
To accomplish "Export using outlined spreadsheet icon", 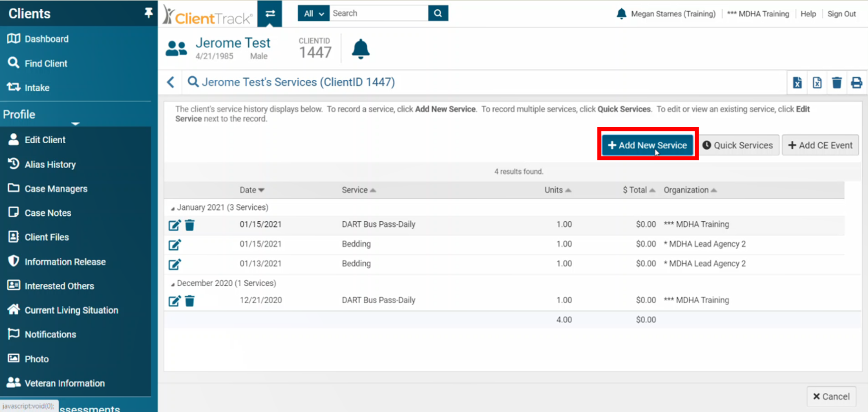I will click(817, 83).
